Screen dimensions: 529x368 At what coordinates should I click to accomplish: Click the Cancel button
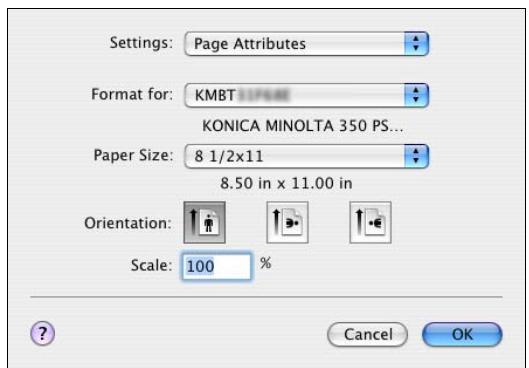click(x=367, y=334)
